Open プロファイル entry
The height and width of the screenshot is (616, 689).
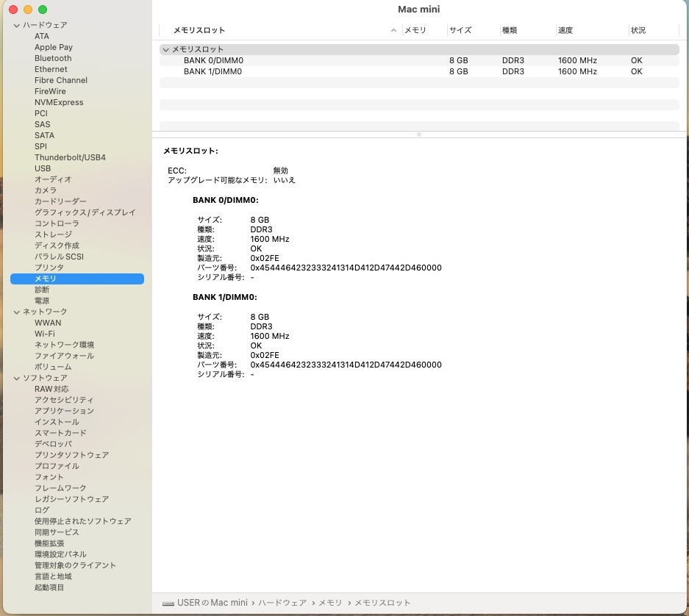coord(57,466)
